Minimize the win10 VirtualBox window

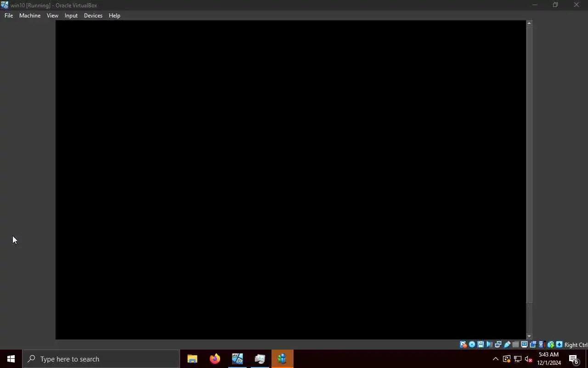coord(534,5)
